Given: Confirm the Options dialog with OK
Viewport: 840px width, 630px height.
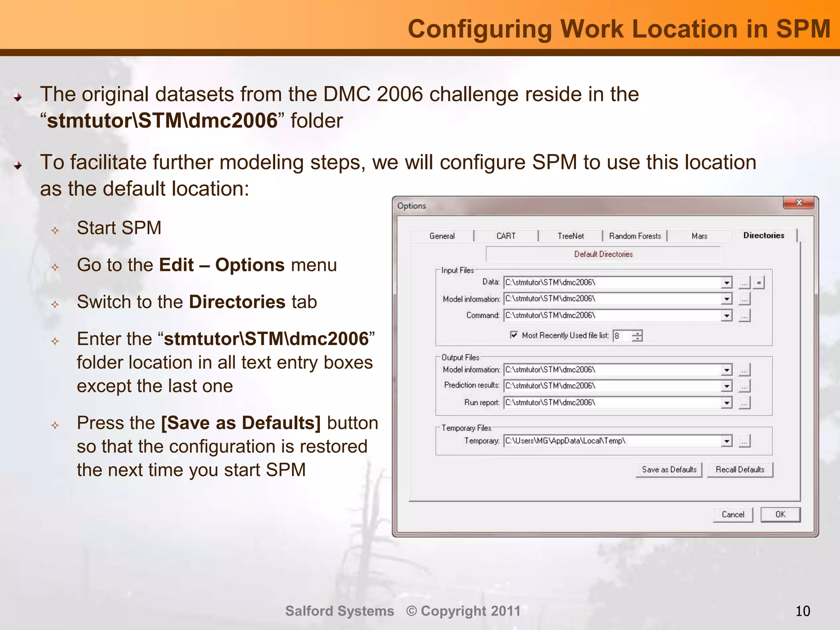Looking at the screenshot, I should [781, 514].
